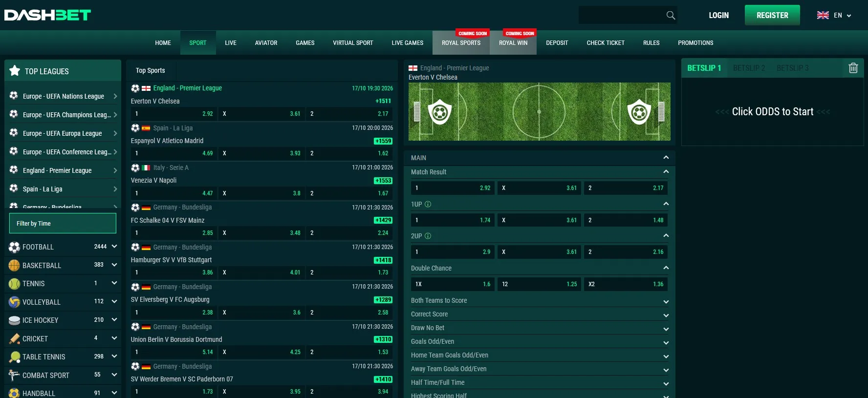Click the DashBet logo
868x398 pixels.
pos(47,15)
